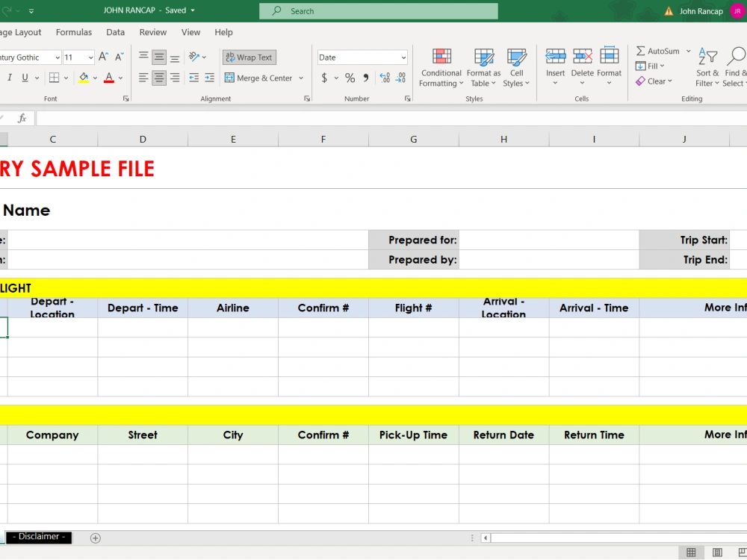Screen dimensions: 747x560
Task: Select column G header
Action: click(x=414, y=139)
